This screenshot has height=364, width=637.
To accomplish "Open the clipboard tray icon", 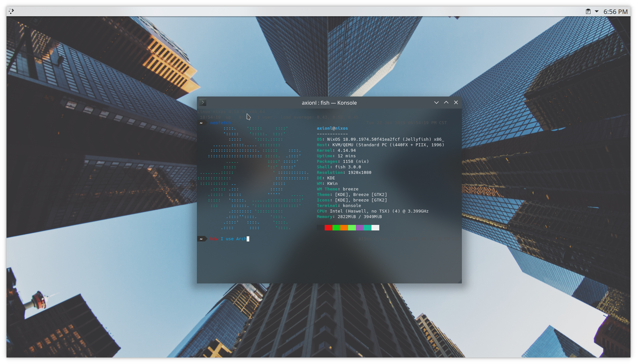I will 588,11.
